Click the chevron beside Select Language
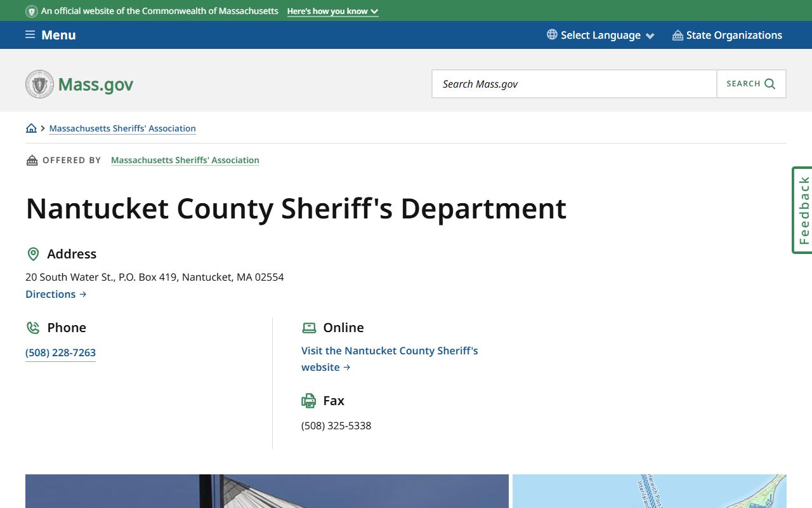 [x=650, y=36]
